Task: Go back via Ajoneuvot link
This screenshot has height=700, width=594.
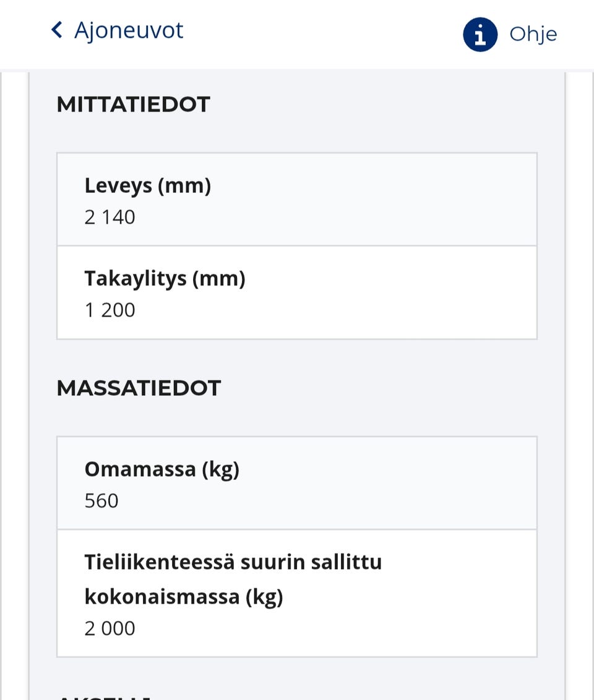Action: pos(128,30)
